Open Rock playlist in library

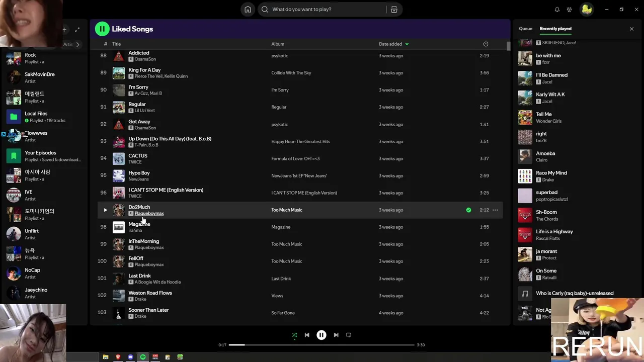pyautogui.click(x=44, y=58)
